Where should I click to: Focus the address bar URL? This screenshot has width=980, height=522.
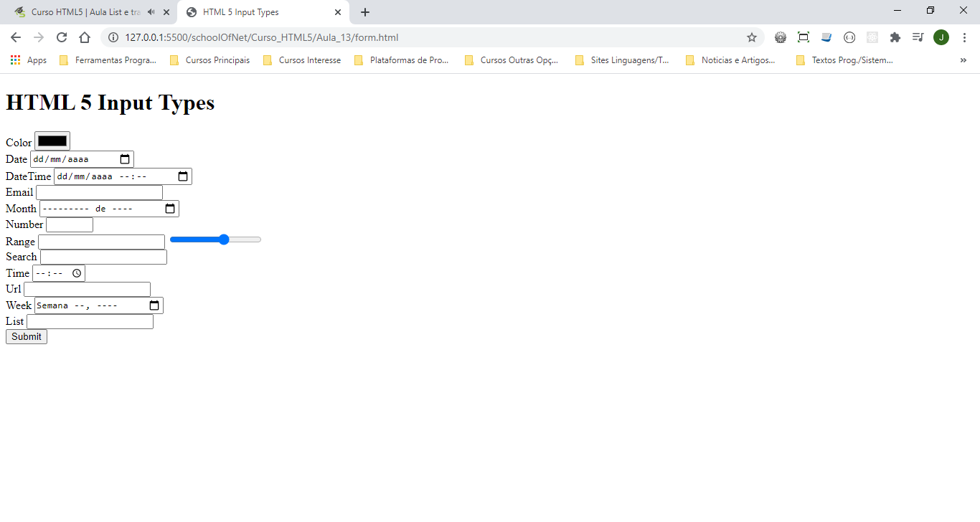tap(261, 37)
